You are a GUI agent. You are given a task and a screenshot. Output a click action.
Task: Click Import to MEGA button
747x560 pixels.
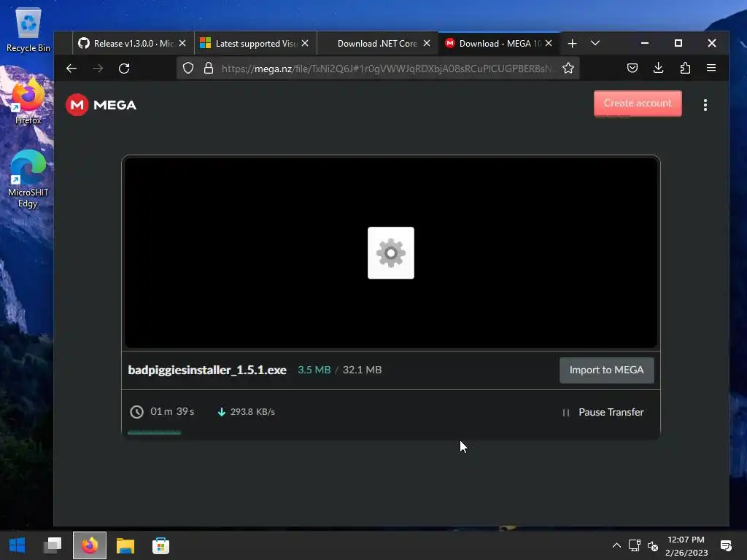[x=606, y=370]
